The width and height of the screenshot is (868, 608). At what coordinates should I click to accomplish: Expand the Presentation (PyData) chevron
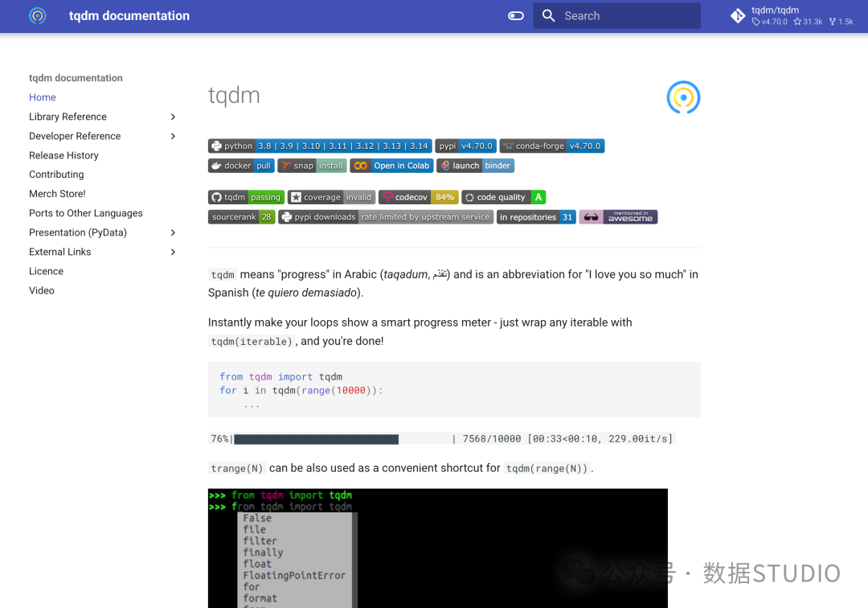coord(173,232)
